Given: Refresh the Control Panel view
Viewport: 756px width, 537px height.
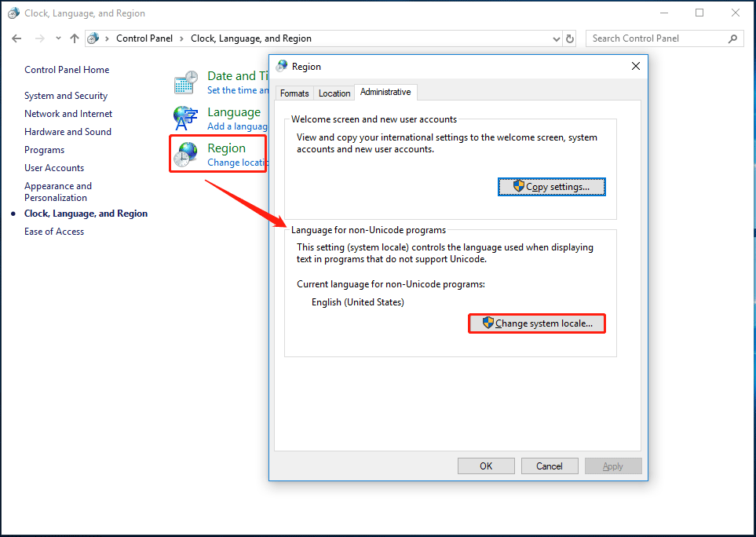Looking at the screenshot, I should pyautogui.click(x=570, y=39).
